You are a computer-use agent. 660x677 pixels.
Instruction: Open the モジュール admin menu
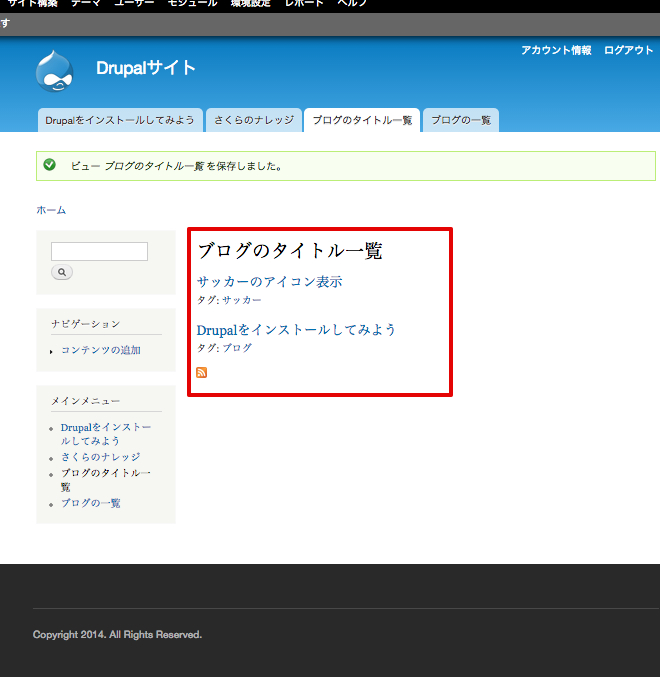[190, 4]
